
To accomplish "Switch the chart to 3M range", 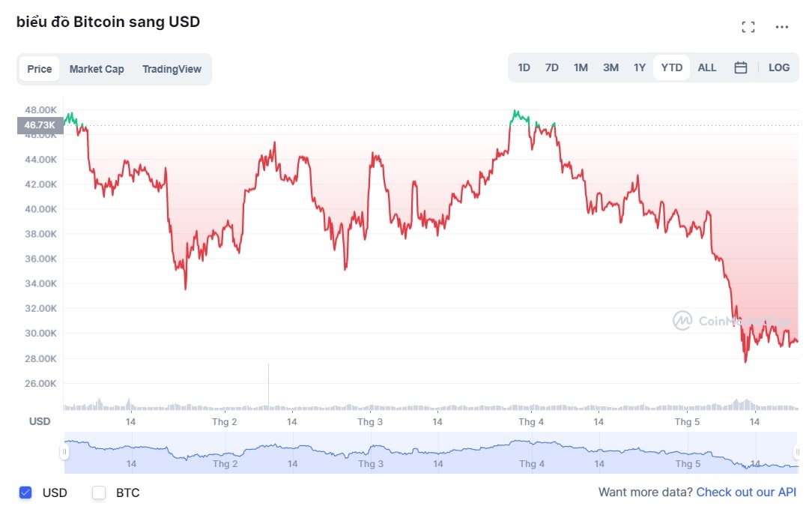I will click(x=610, y=67).
